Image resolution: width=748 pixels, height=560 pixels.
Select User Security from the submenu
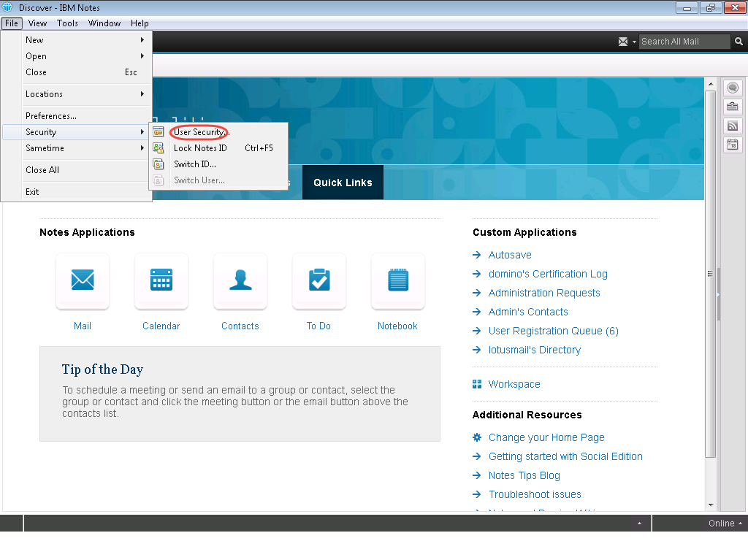pyautogui.click(x=219, y=132)
